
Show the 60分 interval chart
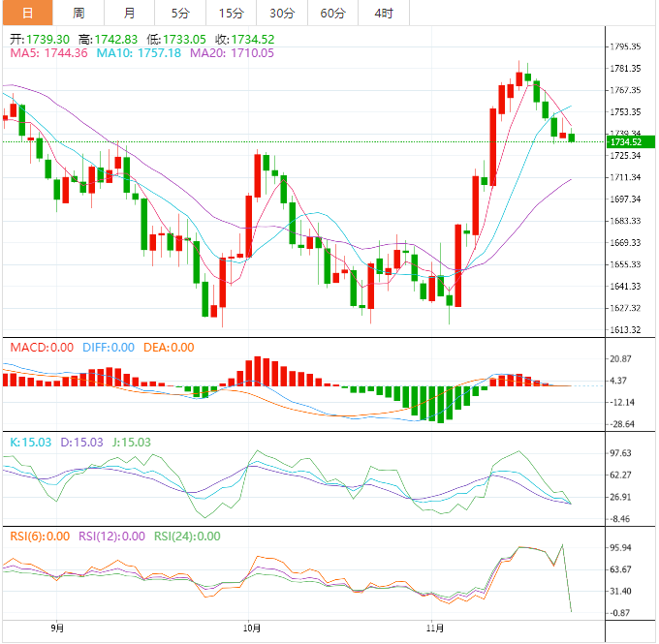pyautogui.click(x=332, y=13)
